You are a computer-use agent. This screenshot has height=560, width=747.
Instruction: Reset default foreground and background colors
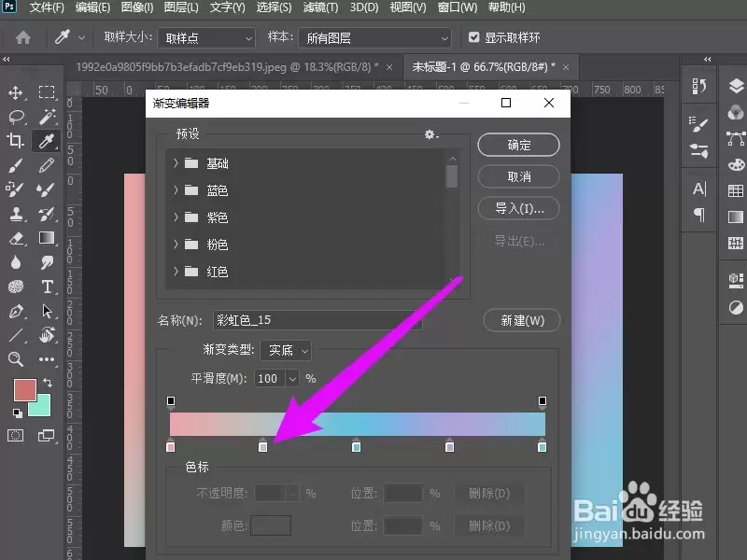click(18, 413)
